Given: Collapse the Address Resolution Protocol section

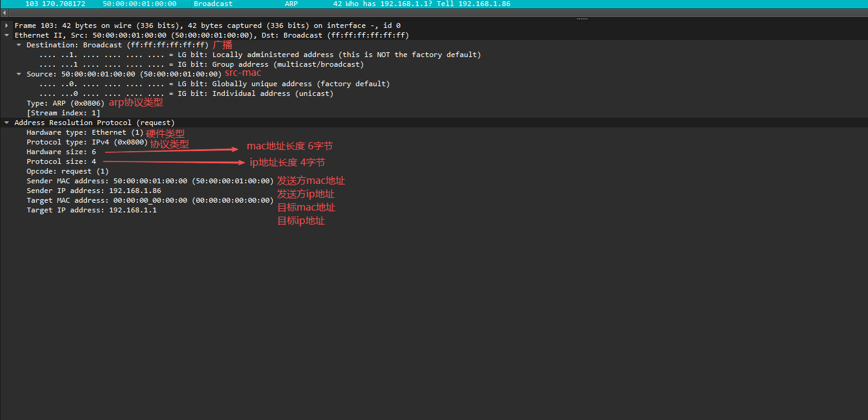Looking at the screenshot, I should tap(7, 123).
